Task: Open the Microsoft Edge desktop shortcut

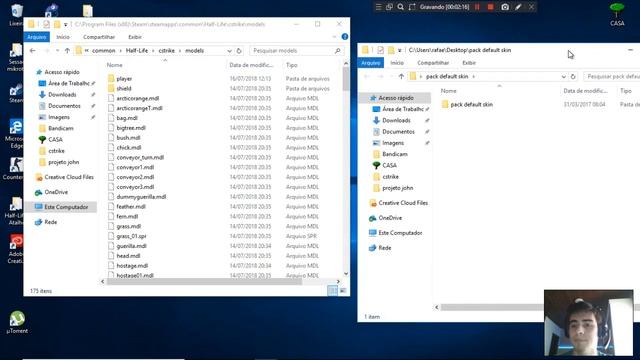Action: (x=15, y=133)
